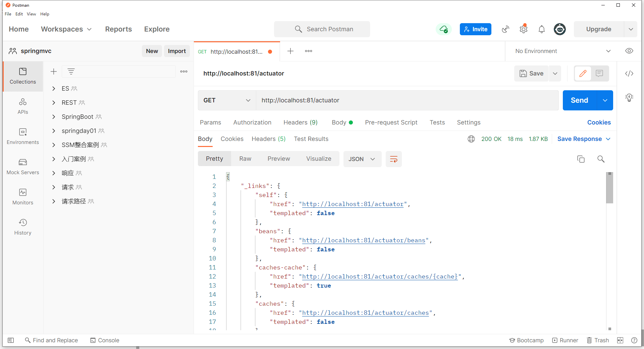The height and width of the screenshot is (349, 644).
Task: Open History in the sidebar
Action: pos(23,227)
